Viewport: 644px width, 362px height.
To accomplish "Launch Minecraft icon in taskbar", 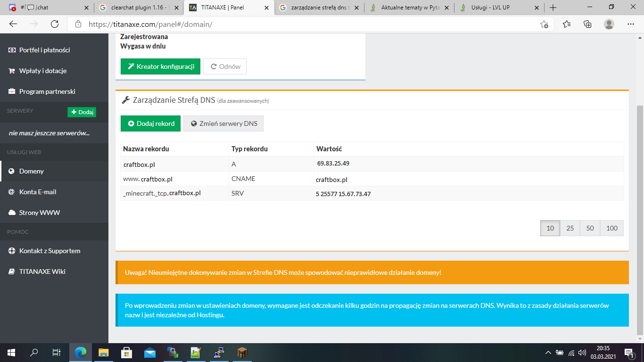I will click(x=242, y=352).
